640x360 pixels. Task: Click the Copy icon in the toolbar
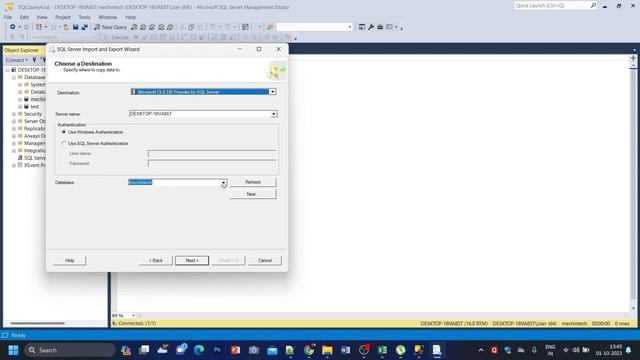[191, 27]
